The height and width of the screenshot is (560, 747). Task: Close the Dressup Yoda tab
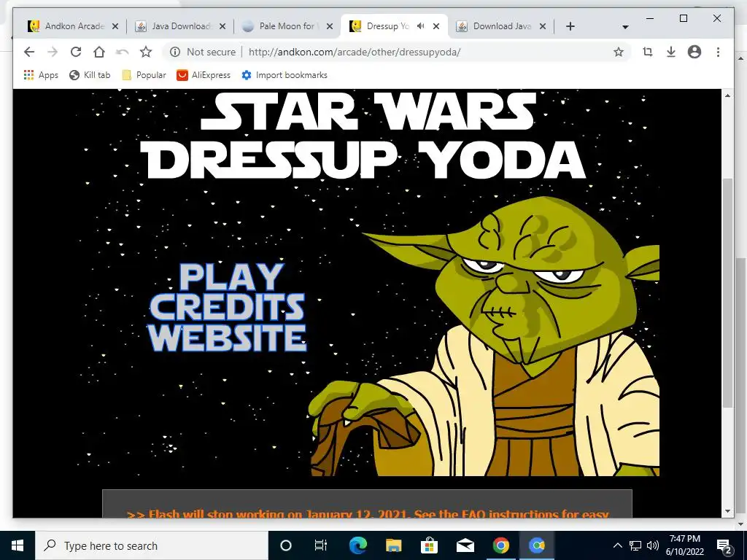tap(436, 26)
